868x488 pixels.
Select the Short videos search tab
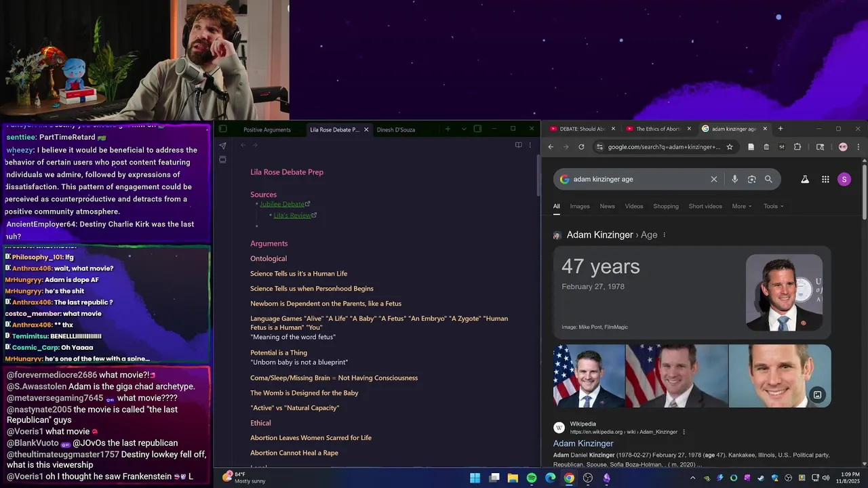[705, 206]
